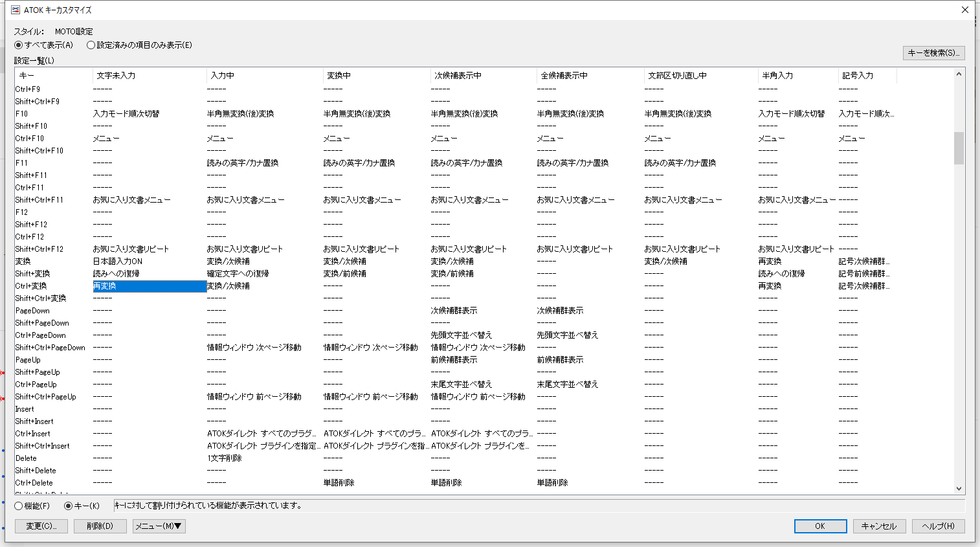The height and width of the screenshot is (547, 980).
Task: Click 変換/前候補 in 変換中 column
Action: (345, 274)
